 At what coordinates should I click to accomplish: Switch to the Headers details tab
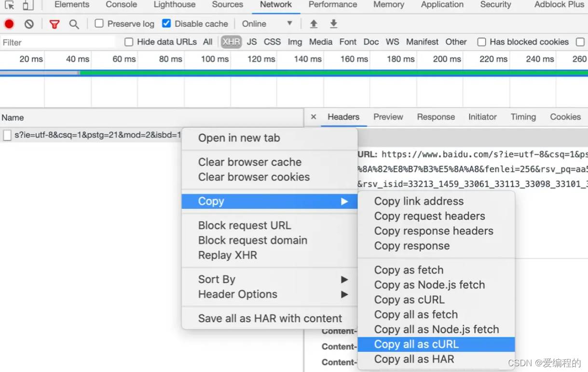(343, 117)
